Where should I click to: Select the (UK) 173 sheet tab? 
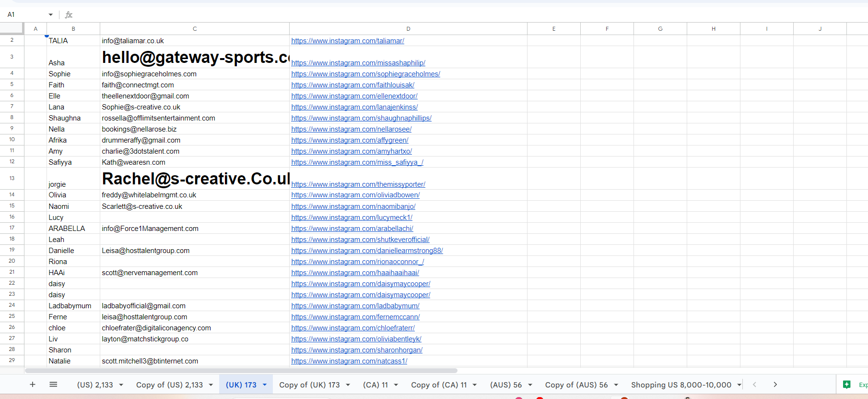241,385
